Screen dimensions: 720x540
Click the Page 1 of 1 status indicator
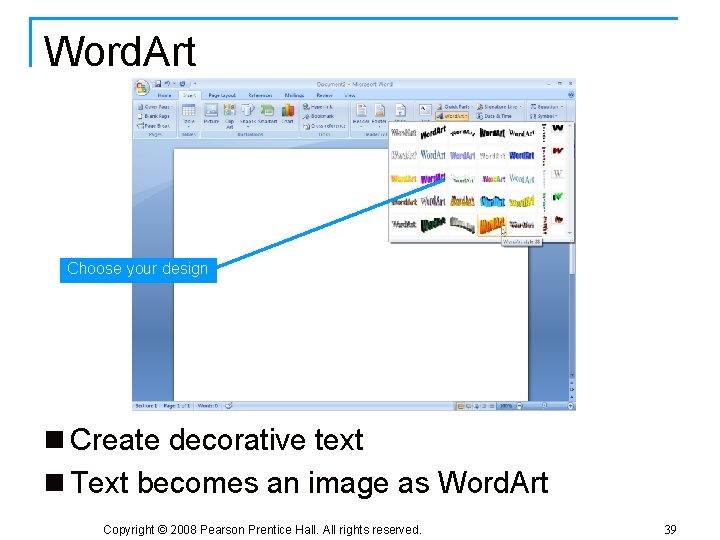[177, 406]
